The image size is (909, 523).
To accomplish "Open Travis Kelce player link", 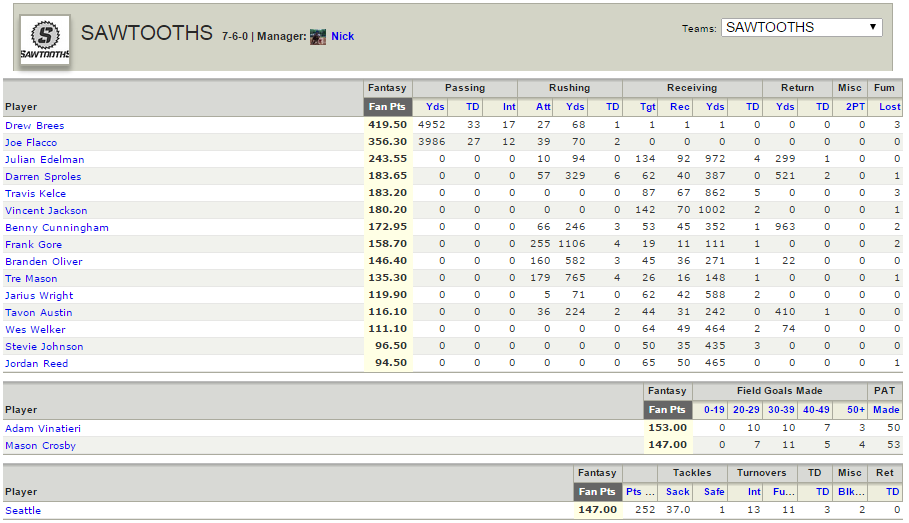I will [35, 194].
